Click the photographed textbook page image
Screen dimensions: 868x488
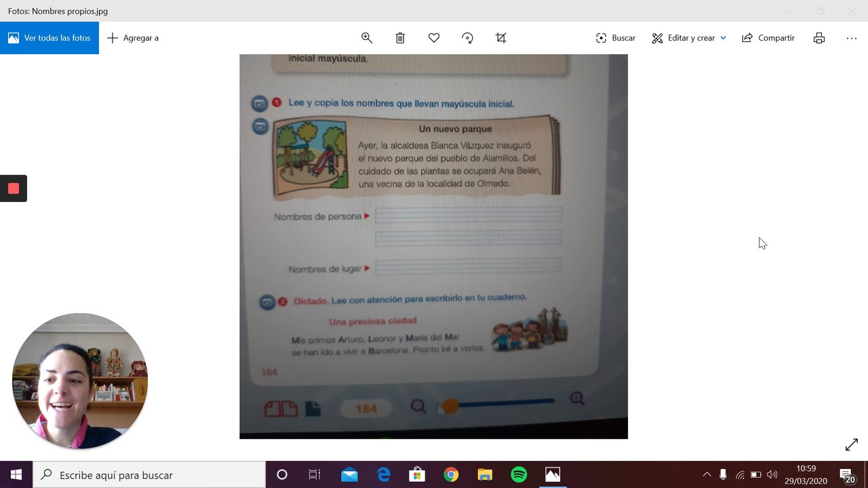click(433, 247)
